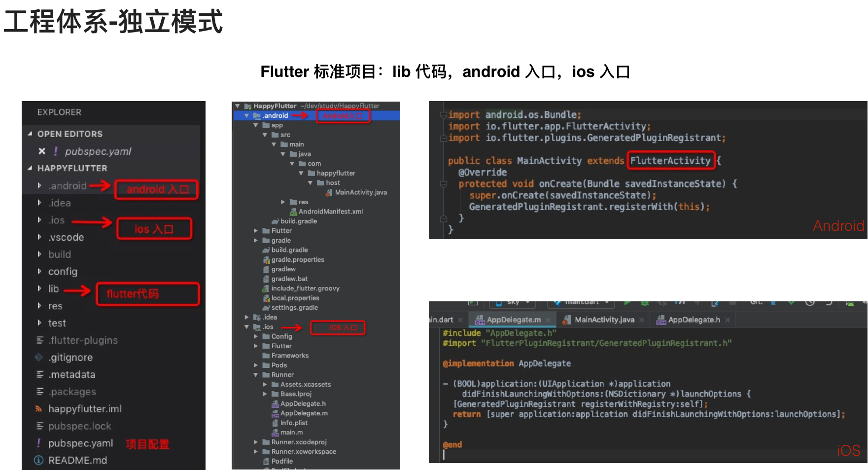The width and height of the screenshot is (868, 470).
Task: Collapse the app folder in project tree
Action: coord(256,125)
